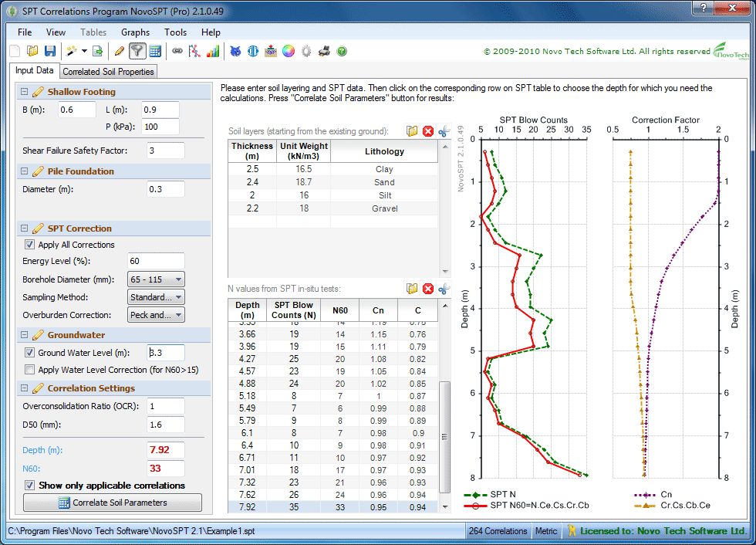
Task: Click the footing settlement toolbar icon
Action: coord(271,51)
